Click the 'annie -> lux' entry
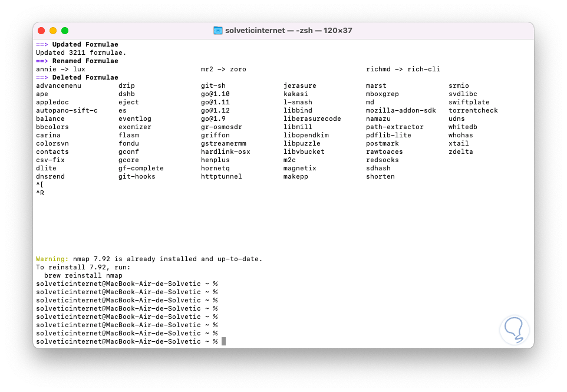Image resolution: width=567 pixels, height=392 pixels. (60, 69)
